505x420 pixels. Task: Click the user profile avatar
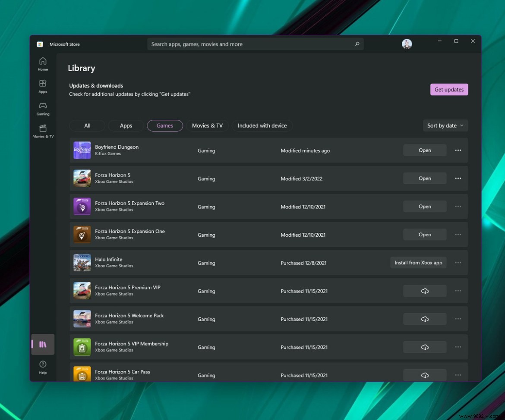click(x=406, y=44)
